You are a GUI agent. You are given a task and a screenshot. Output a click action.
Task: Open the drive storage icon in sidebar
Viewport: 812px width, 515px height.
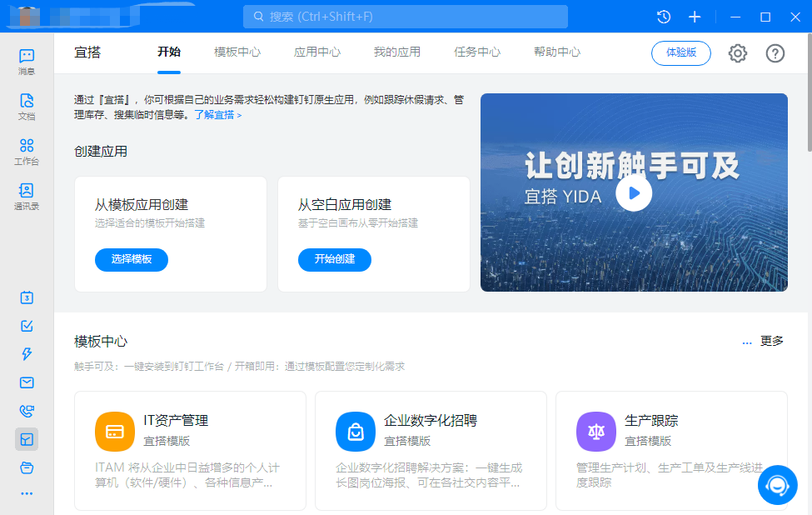click(27, 467)
